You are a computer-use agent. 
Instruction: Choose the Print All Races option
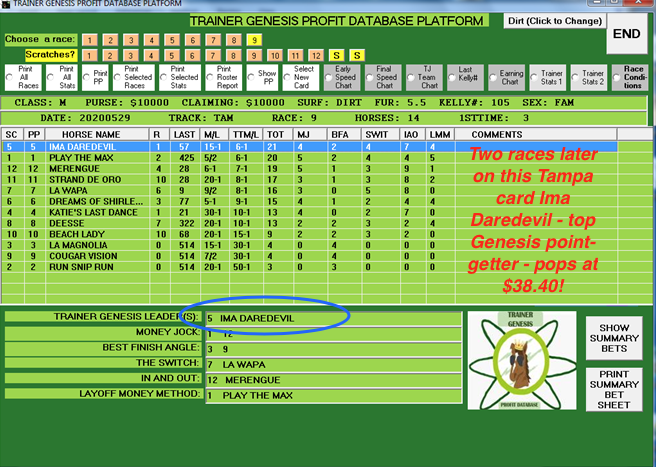click(23, 77)
